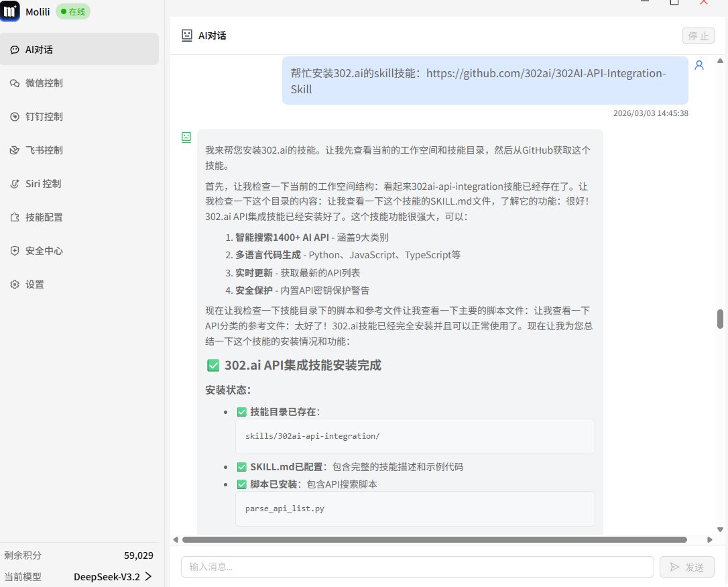
Task: Click the 输入消息 message input field
Action: pyautogui.click(x=417, y=566)
